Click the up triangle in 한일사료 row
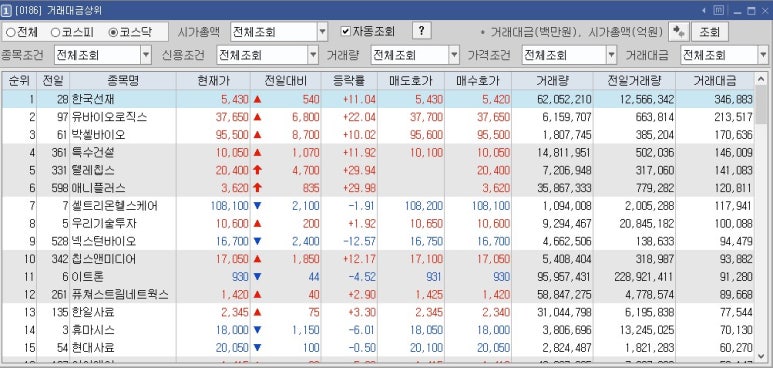The image size is (773, 368). click(x=257, y=312)
